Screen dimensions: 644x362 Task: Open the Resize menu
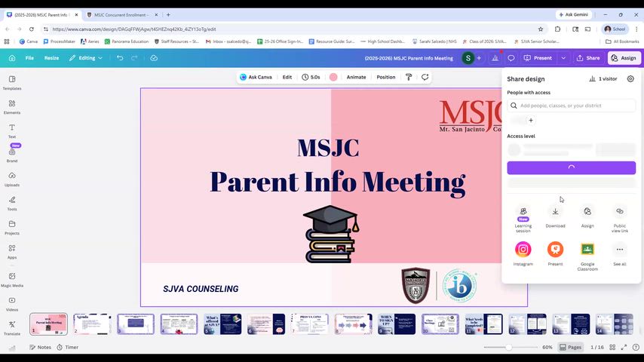52,58
